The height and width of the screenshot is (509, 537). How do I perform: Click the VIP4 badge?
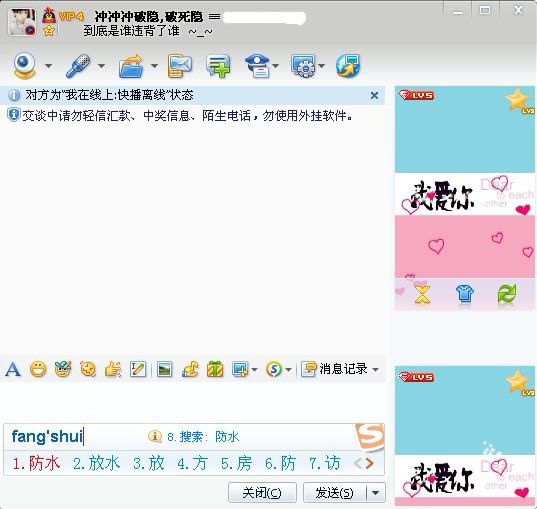pyautogui.click(x=71, y=16)
